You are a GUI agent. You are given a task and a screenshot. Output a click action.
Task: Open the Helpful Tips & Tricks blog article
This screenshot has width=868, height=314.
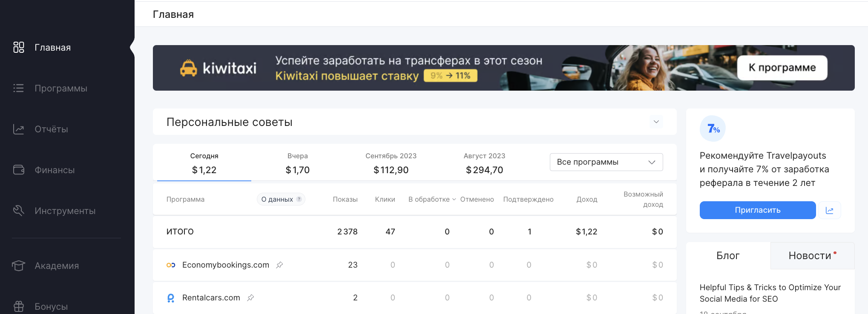click(770, 293)
